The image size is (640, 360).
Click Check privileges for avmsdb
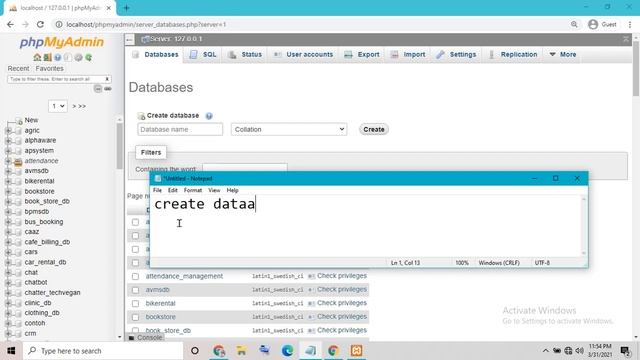342,289
